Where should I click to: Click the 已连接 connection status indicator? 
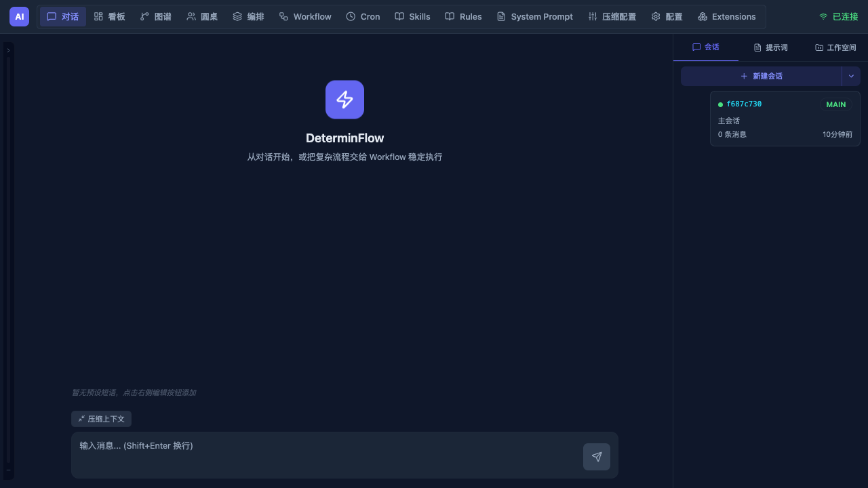click(x=839, y=17)
